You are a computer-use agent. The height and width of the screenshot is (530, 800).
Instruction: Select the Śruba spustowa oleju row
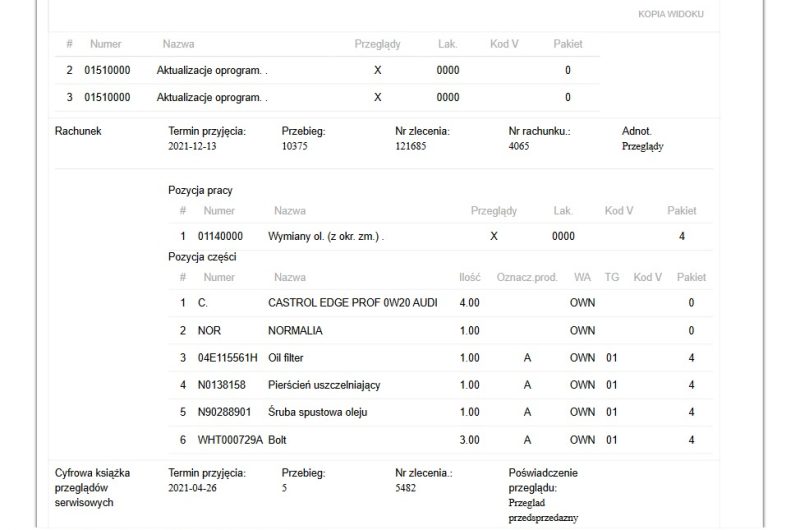pyautogui.click(x=440, y=412)
